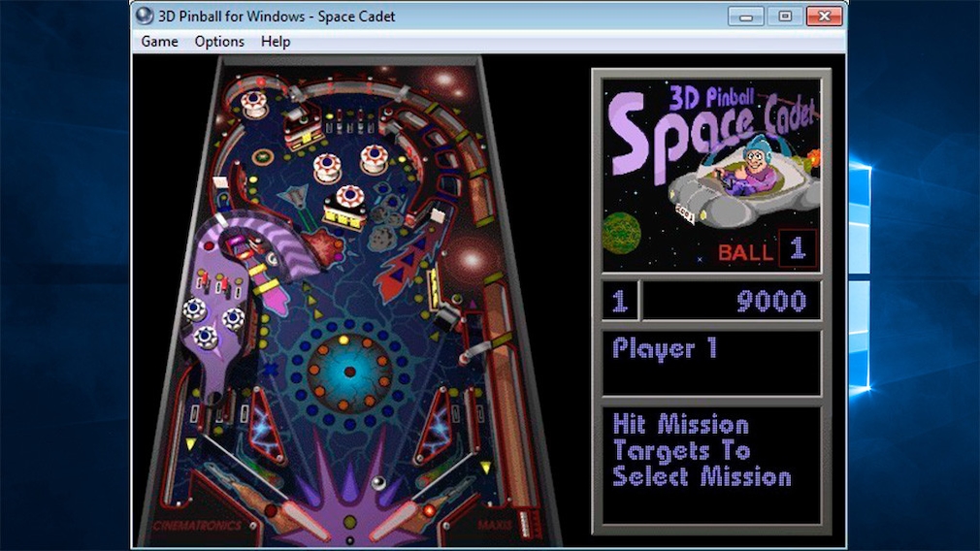The image size is (980, 551).
Task: Click the silver pinball near the flippers
Action: click(x=378, y=483)
